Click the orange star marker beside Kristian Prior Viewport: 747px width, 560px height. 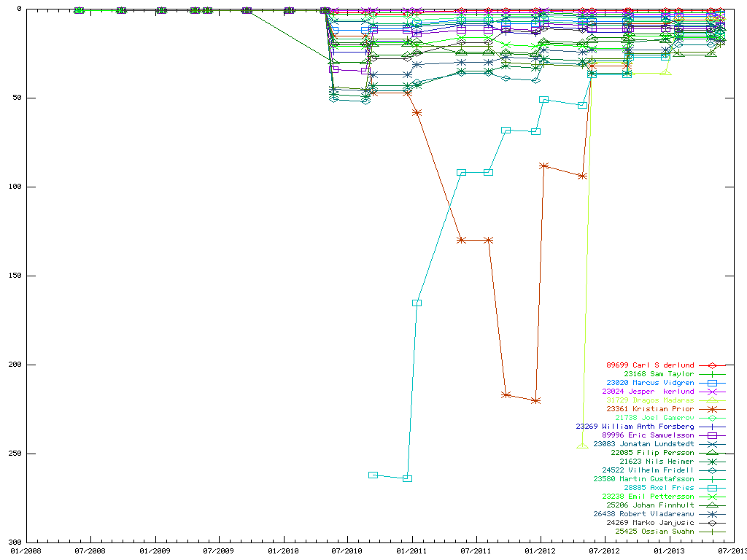click(x=712, y=409)
